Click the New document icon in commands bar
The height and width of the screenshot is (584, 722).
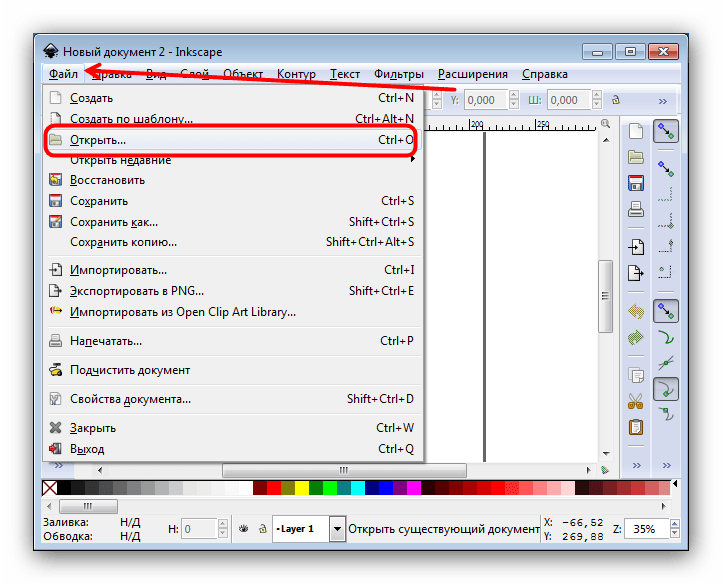click(636, 131)
